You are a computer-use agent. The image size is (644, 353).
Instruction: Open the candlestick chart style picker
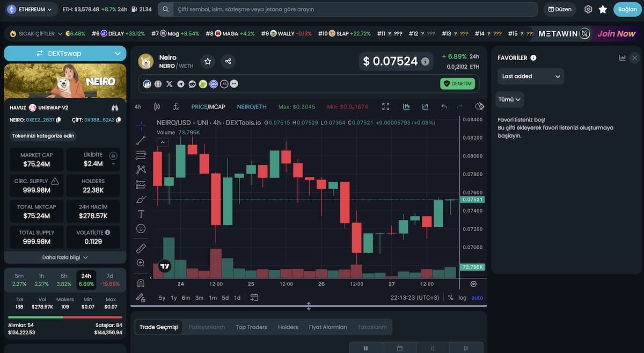pyautogui.click(x=157, y=106)
